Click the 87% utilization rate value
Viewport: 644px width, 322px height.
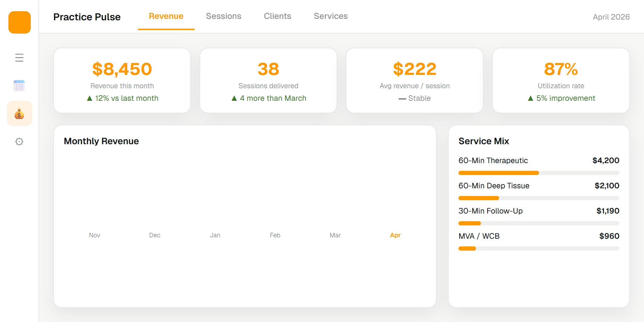pos(561,69)
